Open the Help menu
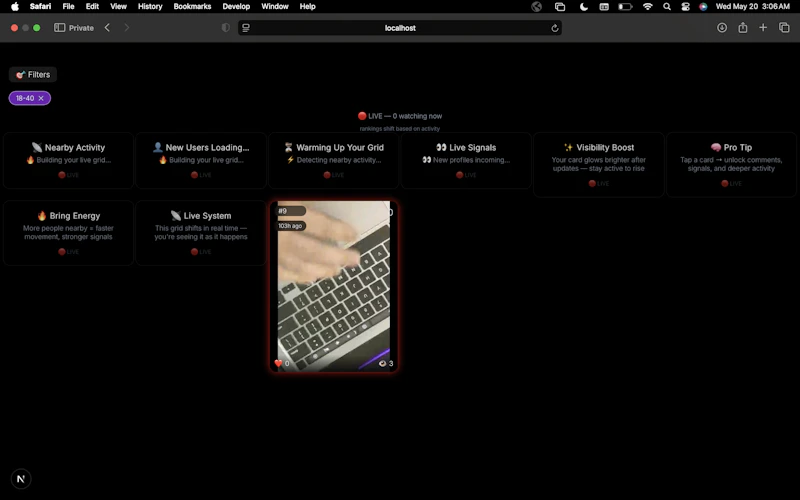This screenshot has width=800, height=500. [308, 6]
